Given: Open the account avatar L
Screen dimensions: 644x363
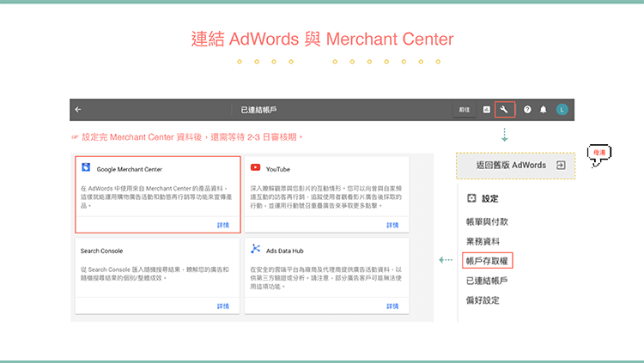Looking at the screenshot, I should pos(562,110).
